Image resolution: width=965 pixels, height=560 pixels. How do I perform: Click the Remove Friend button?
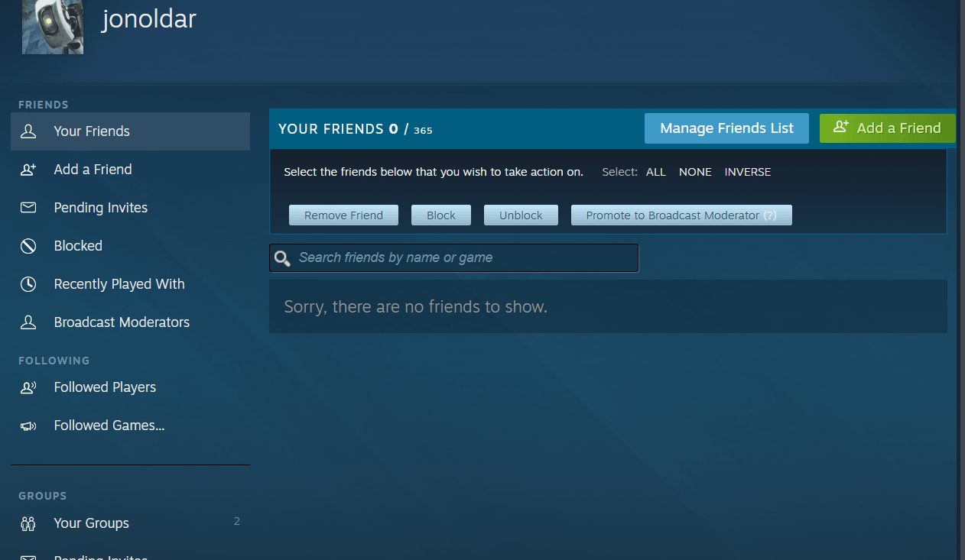(x=343, y=215)
